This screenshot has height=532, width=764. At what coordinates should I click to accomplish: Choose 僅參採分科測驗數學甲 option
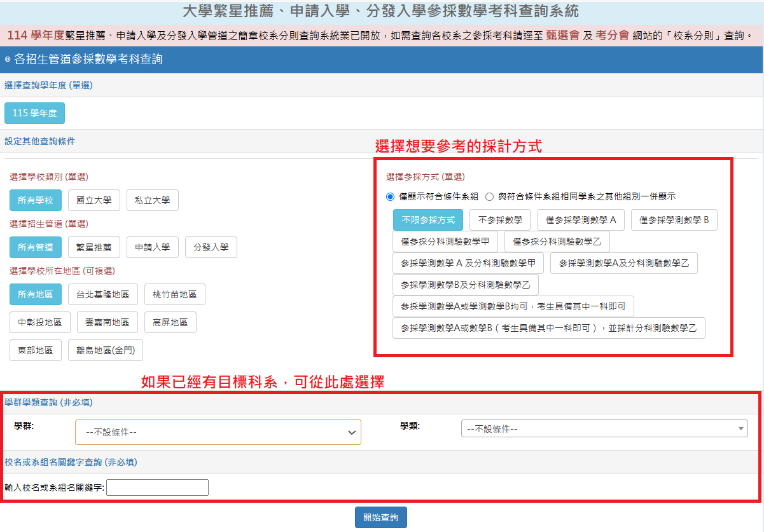click(x=445, y=242)
